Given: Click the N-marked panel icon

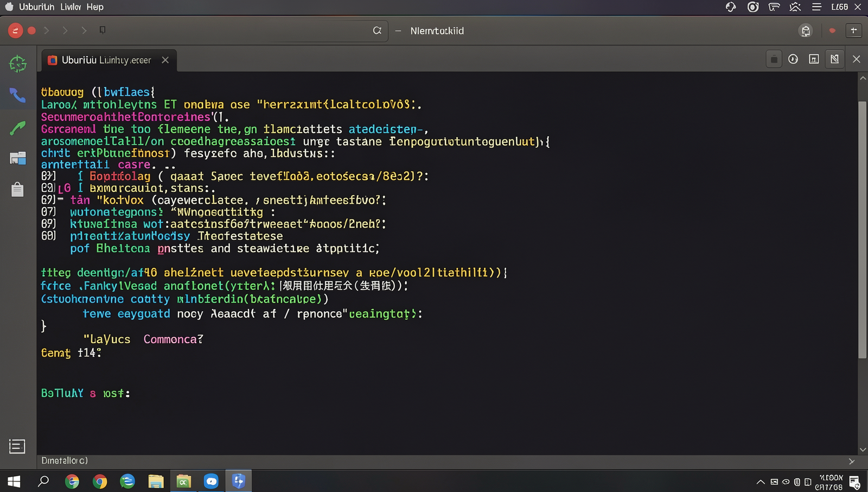Looking at the screenshot, I should pos(835,59).
